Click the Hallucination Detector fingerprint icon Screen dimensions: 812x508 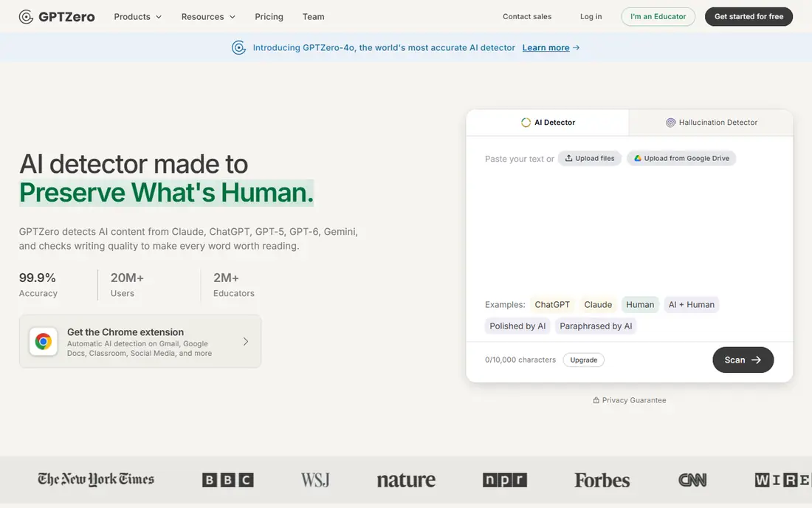point(670,123)
